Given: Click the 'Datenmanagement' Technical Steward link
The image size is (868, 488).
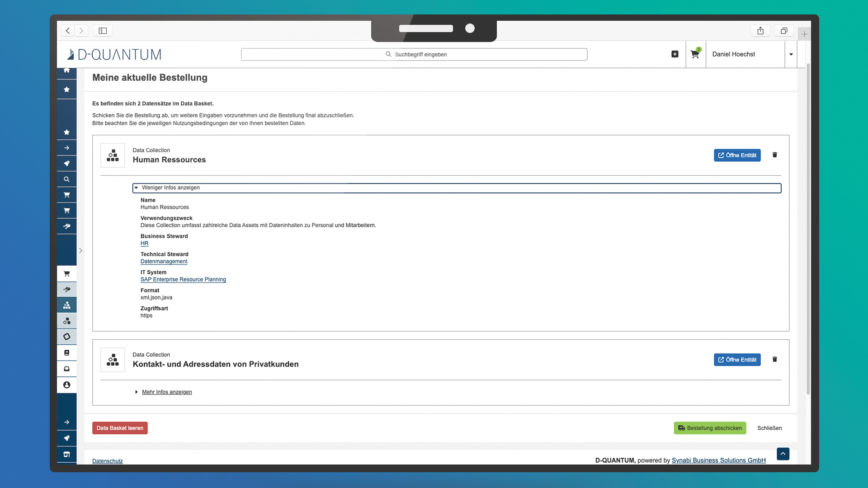Looking at the screenshot, I should point(164,262).
